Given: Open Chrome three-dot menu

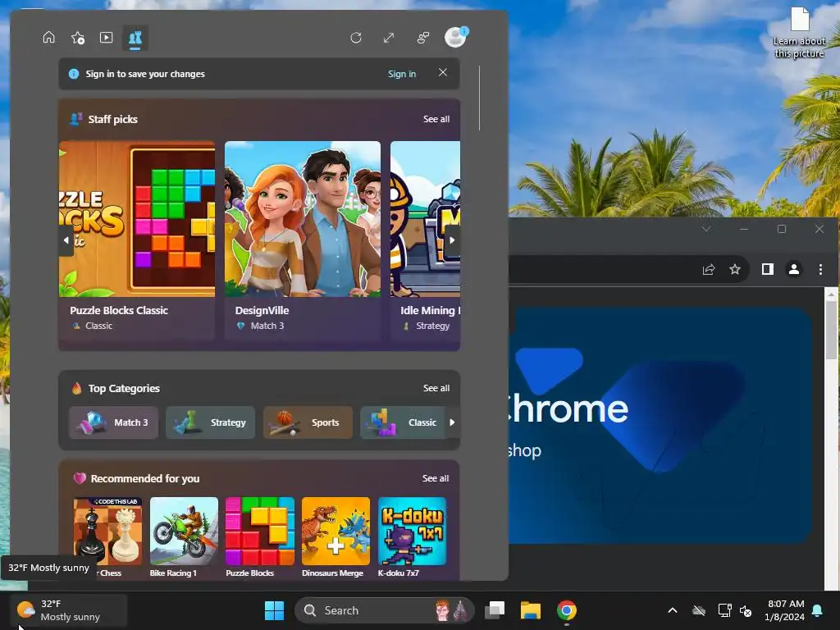Looking at the screenshot, I should [x=820, y=269].
